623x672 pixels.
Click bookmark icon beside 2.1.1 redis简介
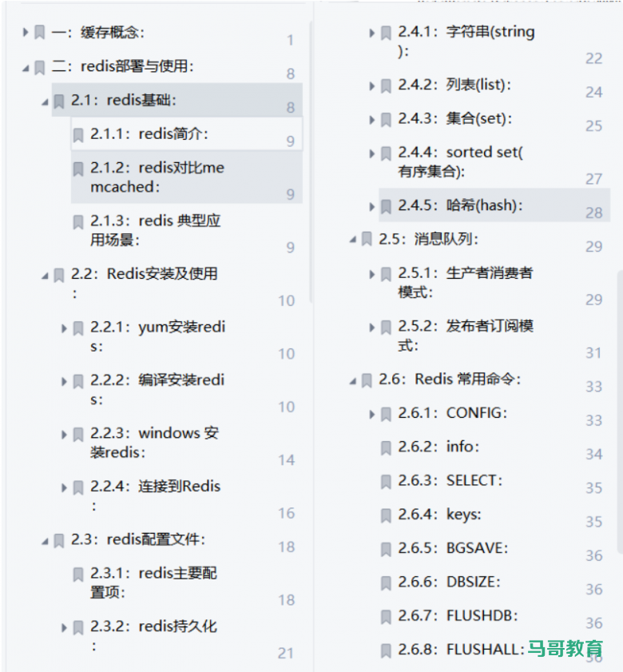pyautogui.click(x=78, y=135)
